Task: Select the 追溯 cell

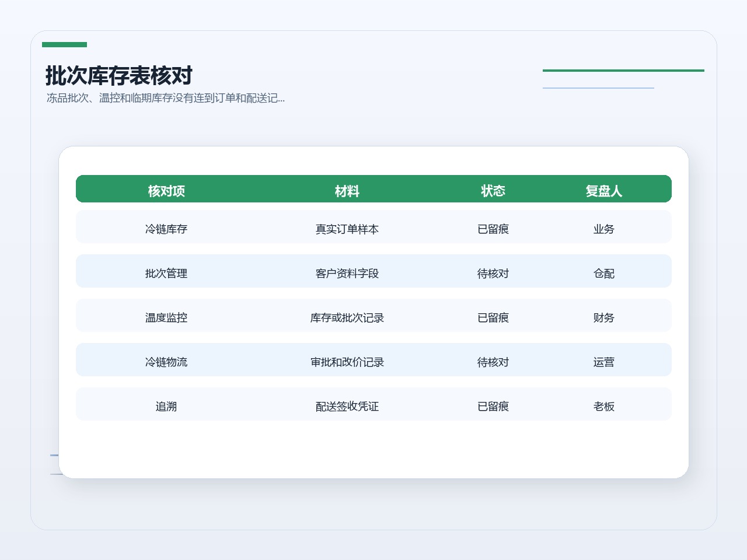Action: 166,407
